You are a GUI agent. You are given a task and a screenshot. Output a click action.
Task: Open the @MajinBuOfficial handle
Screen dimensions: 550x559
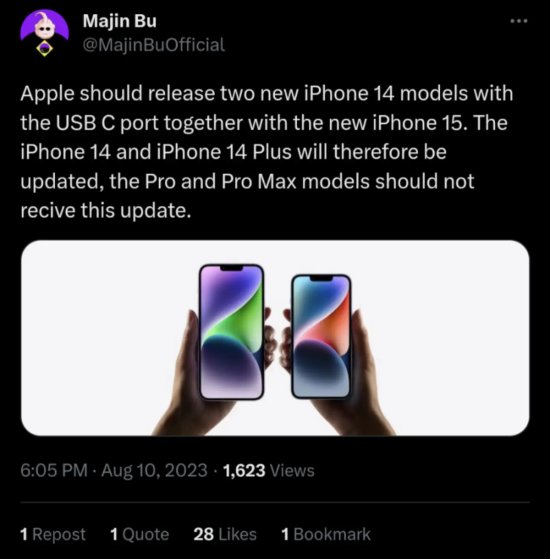(154, 45)
